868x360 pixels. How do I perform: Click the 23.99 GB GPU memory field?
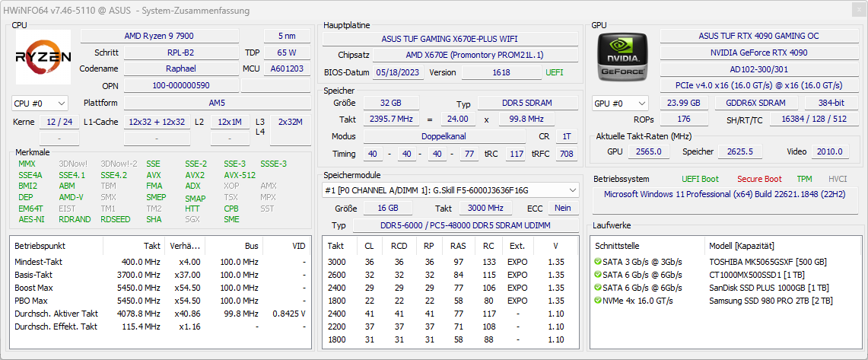tap(684, 103)
